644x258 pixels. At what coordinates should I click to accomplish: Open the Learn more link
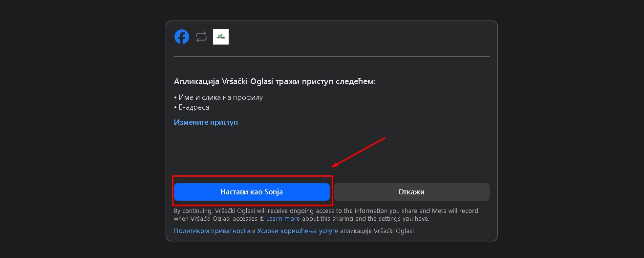point(283,219)
